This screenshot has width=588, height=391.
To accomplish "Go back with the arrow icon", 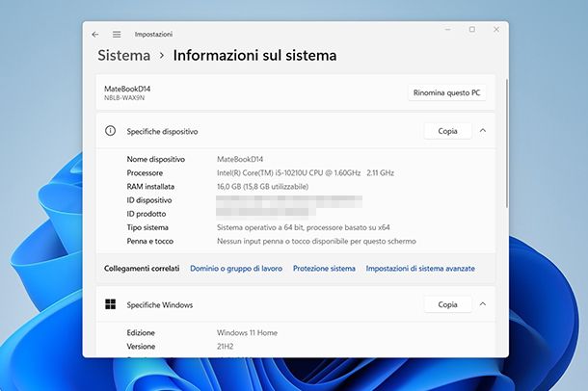I will click(x=95, y=35).
